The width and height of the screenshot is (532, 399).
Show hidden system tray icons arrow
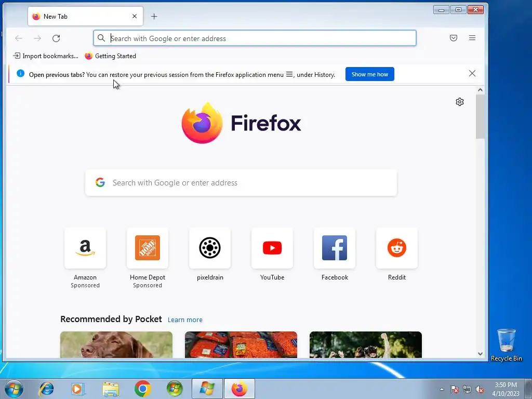[442, 389]
